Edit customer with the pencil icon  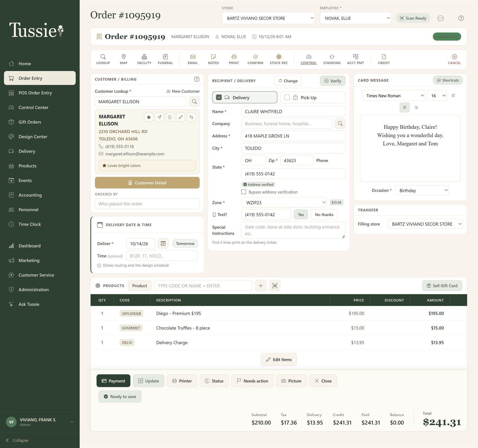click(181, 117)
